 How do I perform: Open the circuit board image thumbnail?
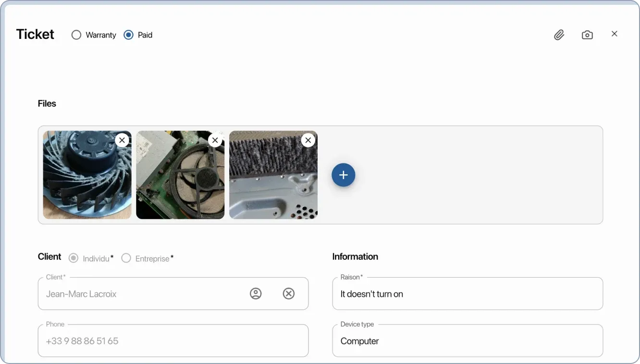(180, 180)
